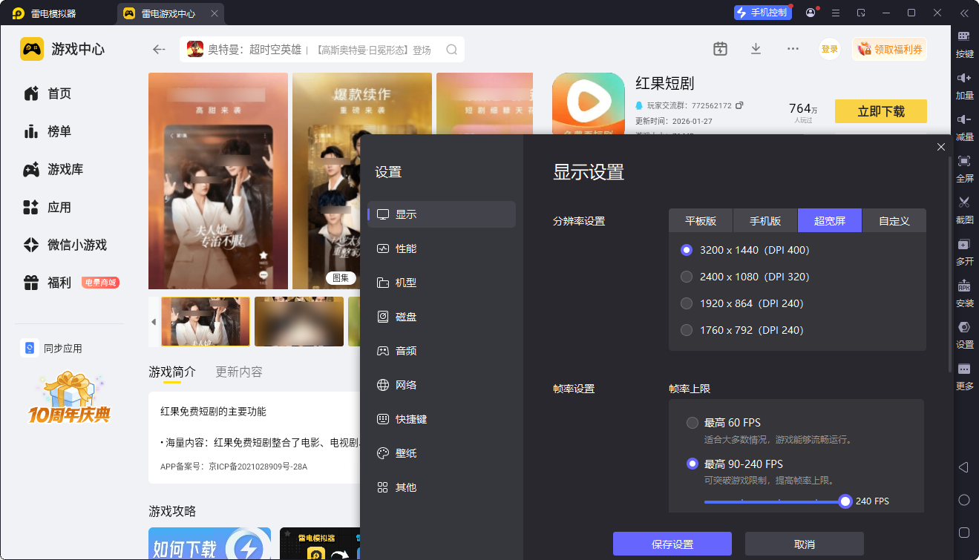Click the 立即下载 button
Viewport: 979px width, 560px height.
click(880, 111)
